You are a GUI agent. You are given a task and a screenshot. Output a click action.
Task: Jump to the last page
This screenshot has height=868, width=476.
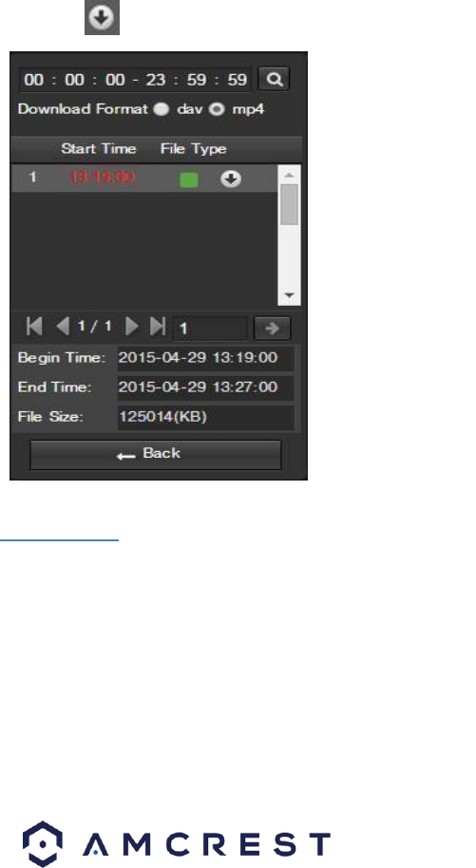(158, 326)
